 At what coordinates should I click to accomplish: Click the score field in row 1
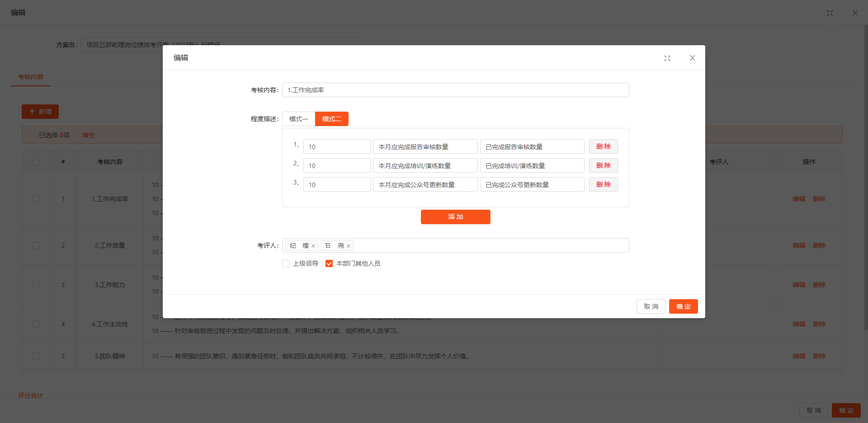click(337, 147)
